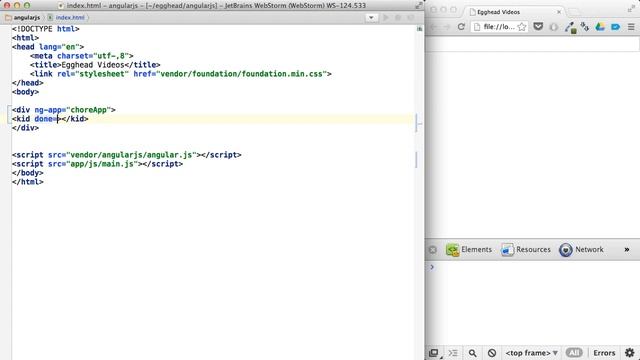
Task: Close the Egghead Videos tab
Action: [559, 12]
